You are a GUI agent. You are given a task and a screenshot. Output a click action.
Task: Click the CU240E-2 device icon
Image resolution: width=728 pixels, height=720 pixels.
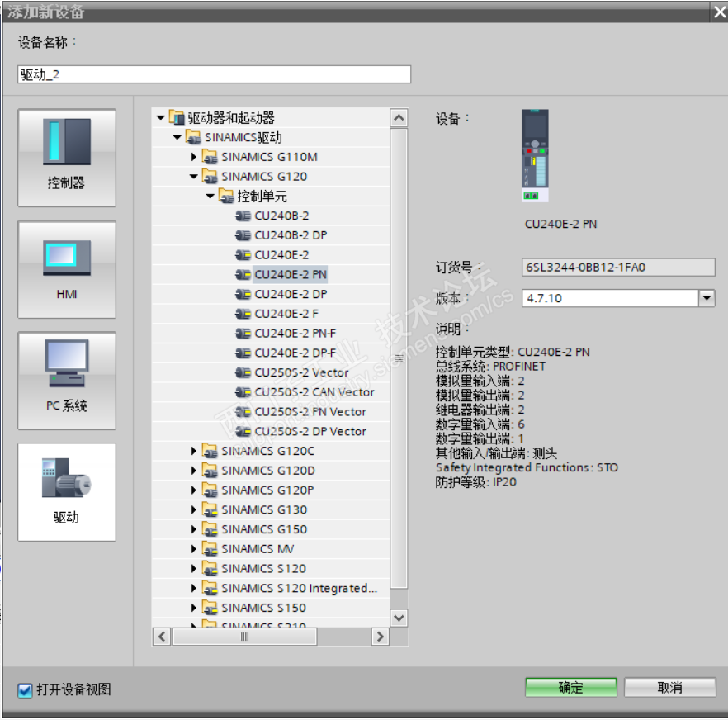pos(243,255)
